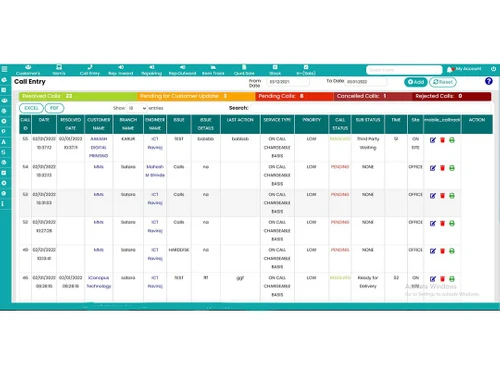
Task: Open the Customer's menu
Action: point(28,70)
